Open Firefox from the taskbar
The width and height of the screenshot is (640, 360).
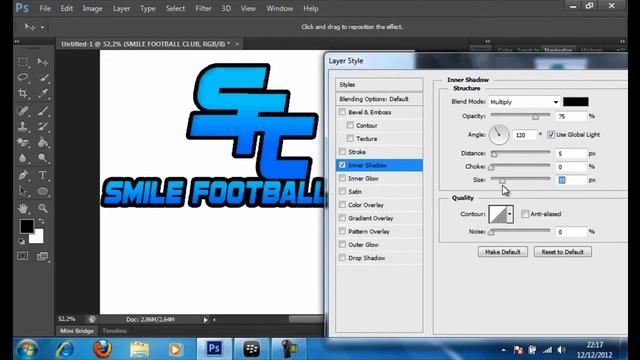102,349
